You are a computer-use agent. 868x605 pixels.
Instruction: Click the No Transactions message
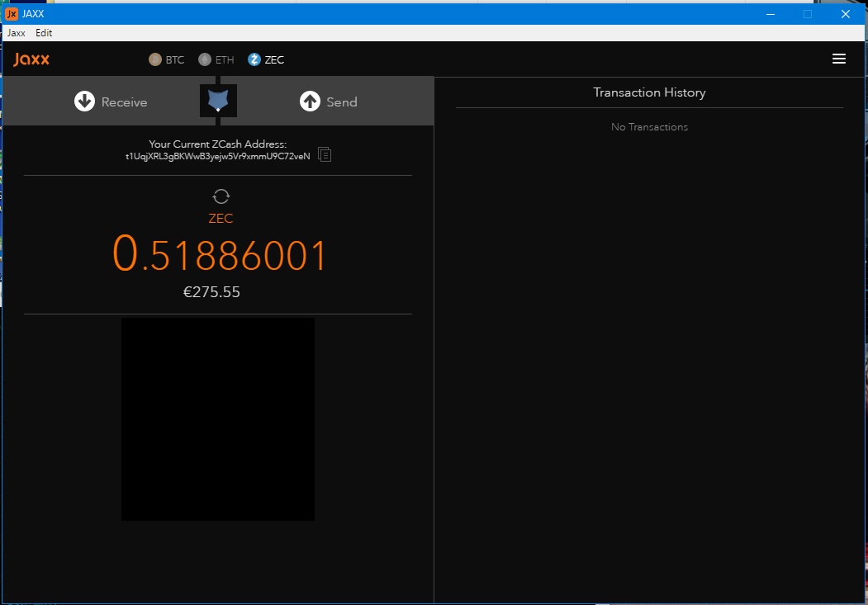tap(649, 126)
